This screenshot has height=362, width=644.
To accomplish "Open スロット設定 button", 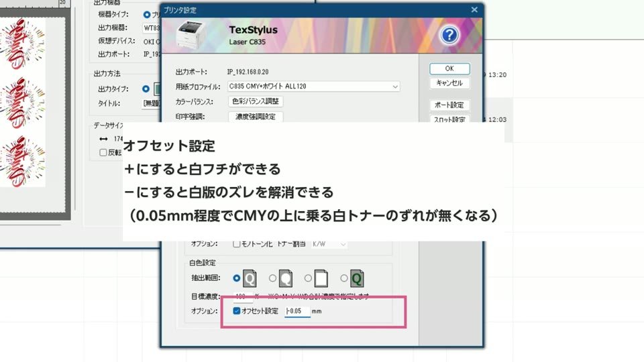I will pos(449,119).
